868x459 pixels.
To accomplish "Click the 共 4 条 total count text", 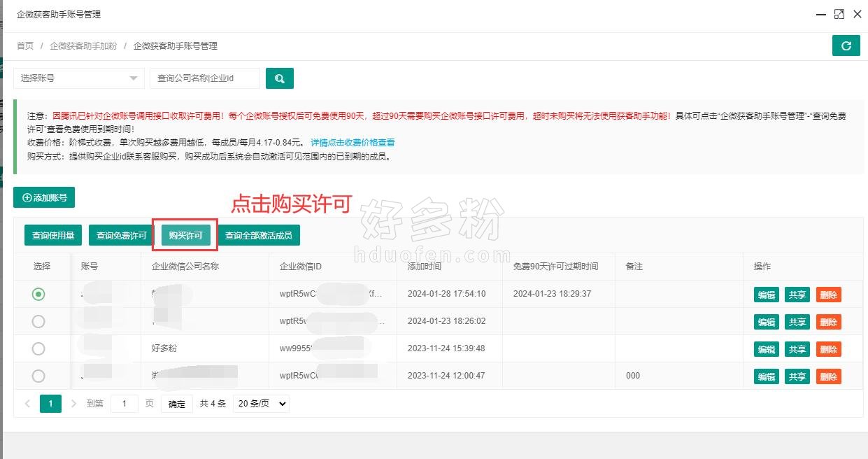I will (213, 404).
